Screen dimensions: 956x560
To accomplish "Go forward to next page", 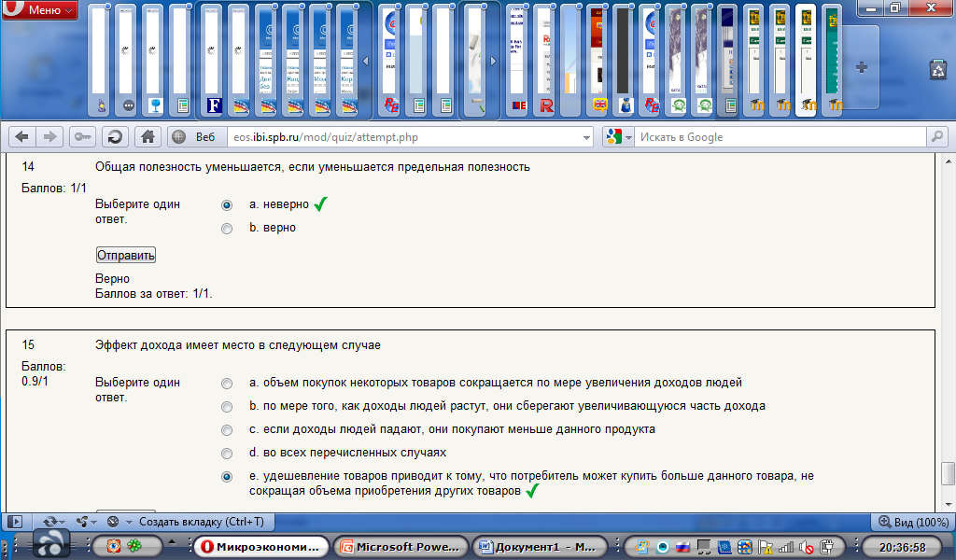I will click(x=50, y=137).
